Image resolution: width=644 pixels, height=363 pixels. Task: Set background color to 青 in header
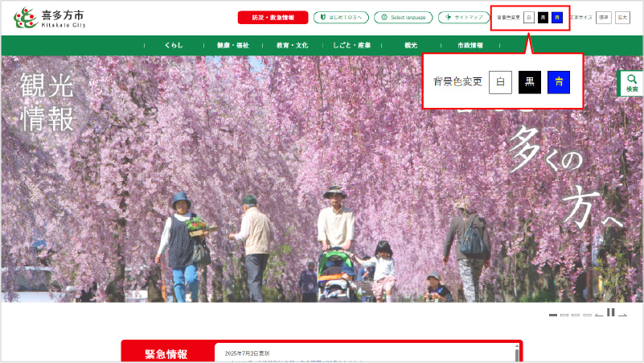(557, 18)
